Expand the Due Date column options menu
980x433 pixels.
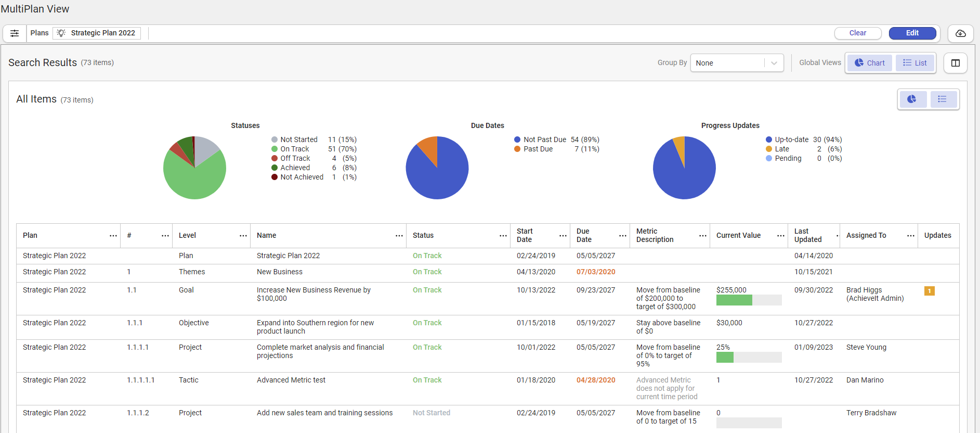(x=622, y=236)
